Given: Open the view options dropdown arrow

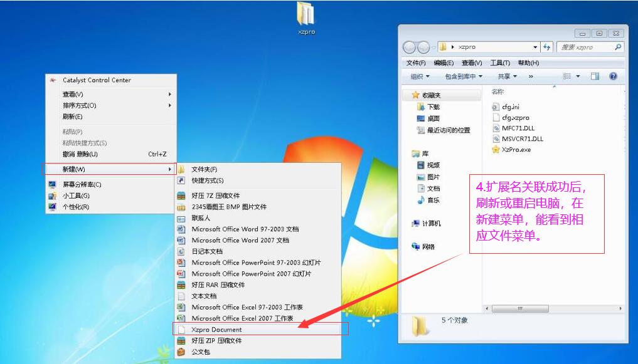Looking at the screenshot, I should tap(578, 76).
